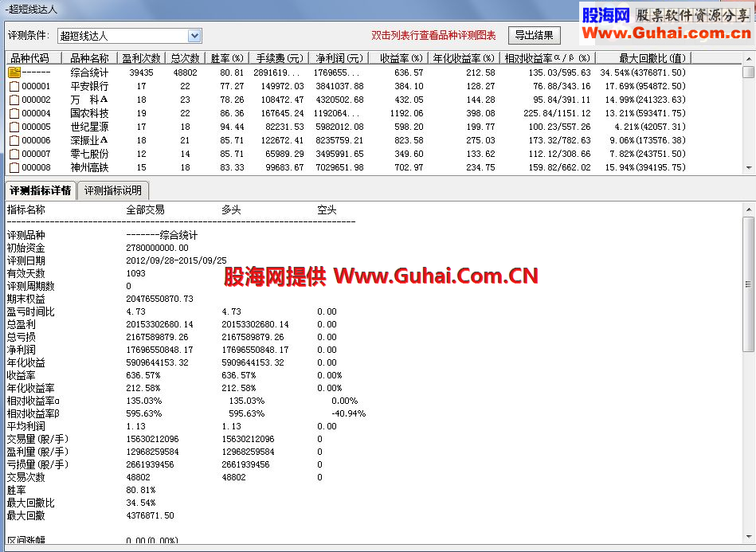
Task: Click the 期末权益 value 20476550870.73
Action: click(159, 299)
